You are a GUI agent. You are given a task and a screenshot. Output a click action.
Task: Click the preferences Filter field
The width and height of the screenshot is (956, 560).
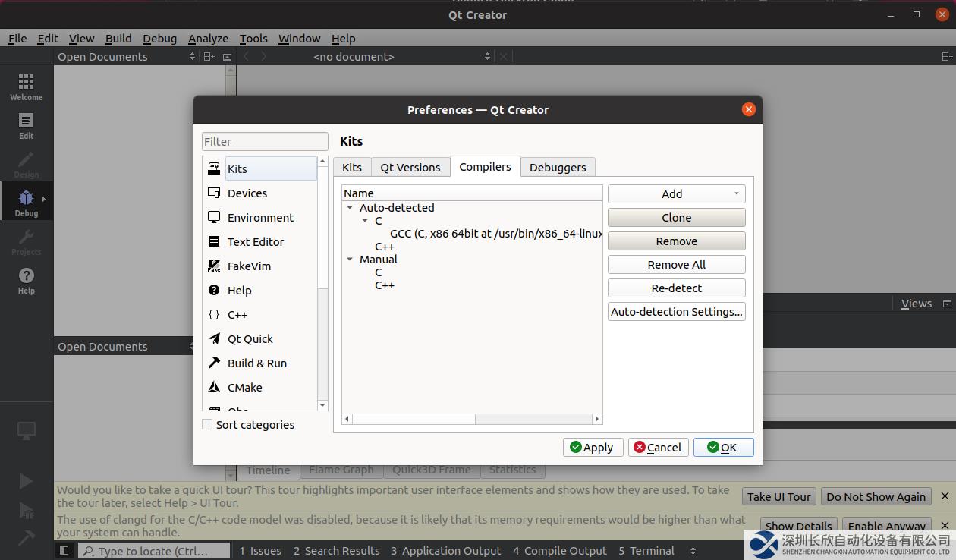click(265, 141)
